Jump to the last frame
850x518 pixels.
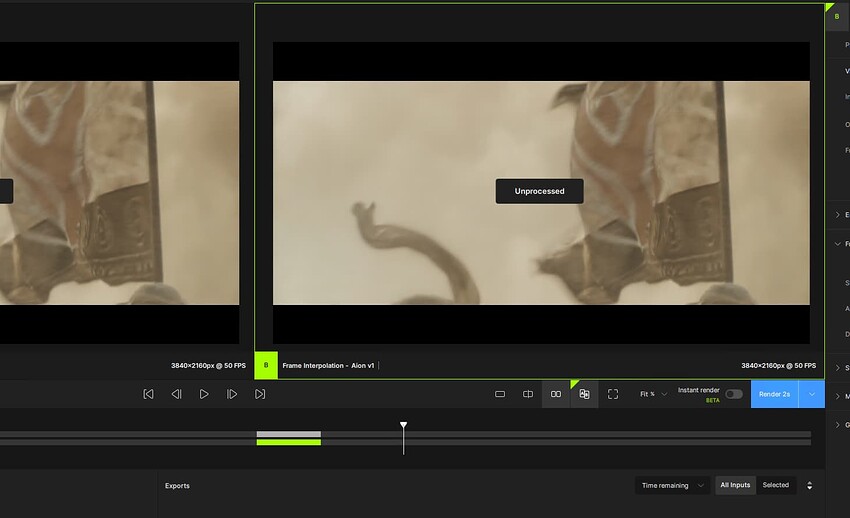coord(260,394)
